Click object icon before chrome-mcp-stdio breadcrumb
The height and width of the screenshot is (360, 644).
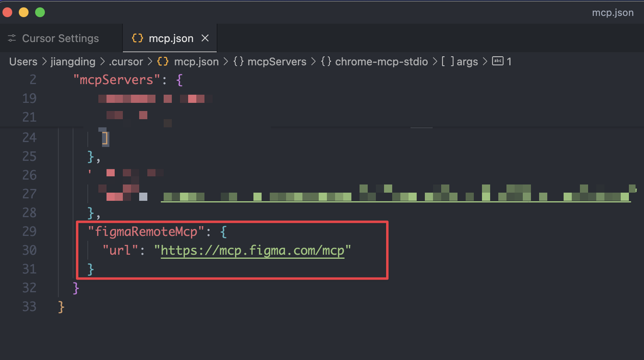point(326,61)
